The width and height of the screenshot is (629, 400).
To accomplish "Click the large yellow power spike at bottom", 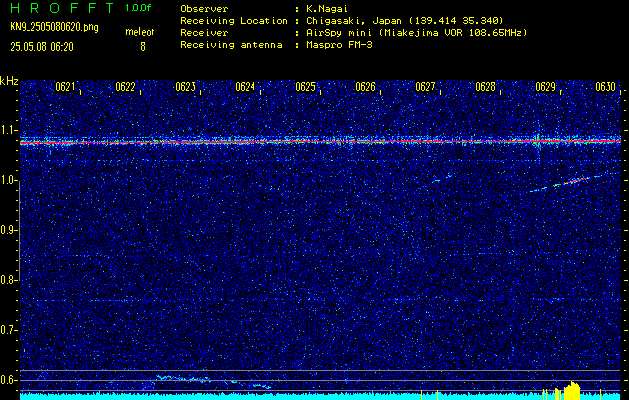I will (572, 390).
